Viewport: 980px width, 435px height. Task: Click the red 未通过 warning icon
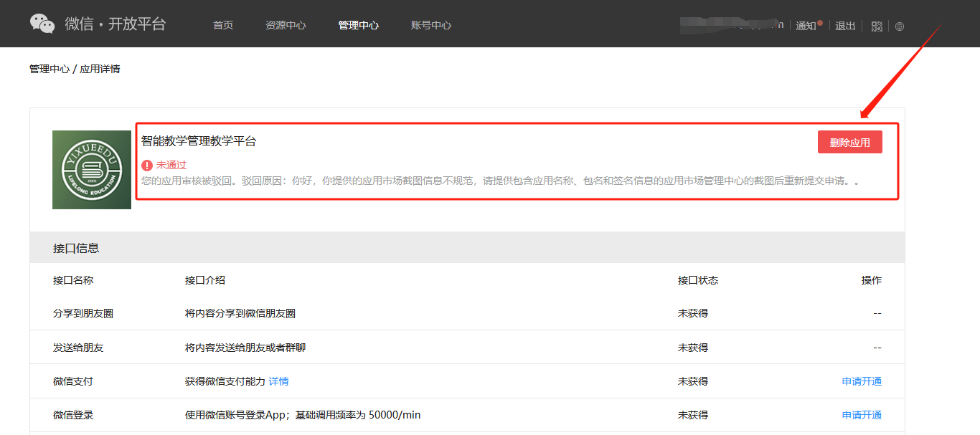pyautogui.click(x=147, y=165)
